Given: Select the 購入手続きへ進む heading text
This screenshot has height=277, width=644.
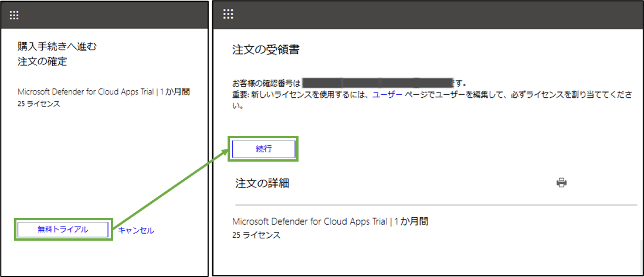Looking at the screenshot, I should click(57, 46).
